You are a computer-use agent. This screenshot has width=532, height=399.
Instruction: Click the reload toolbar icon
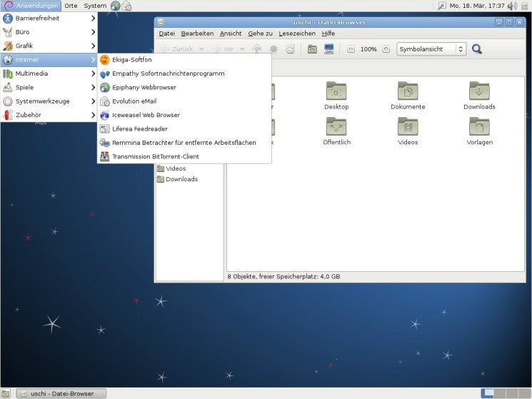(290, 49)
